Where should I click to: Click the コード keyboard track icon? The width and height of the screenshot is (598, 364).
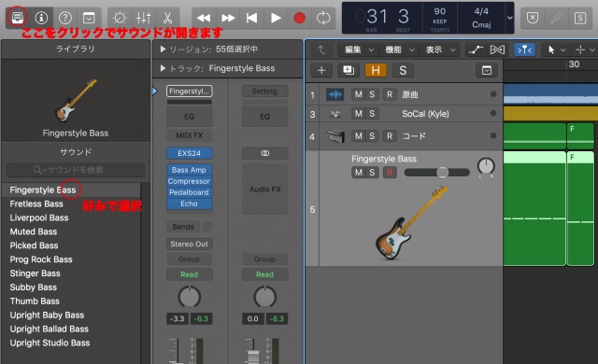pyautogui.click(x=335, y=136)
